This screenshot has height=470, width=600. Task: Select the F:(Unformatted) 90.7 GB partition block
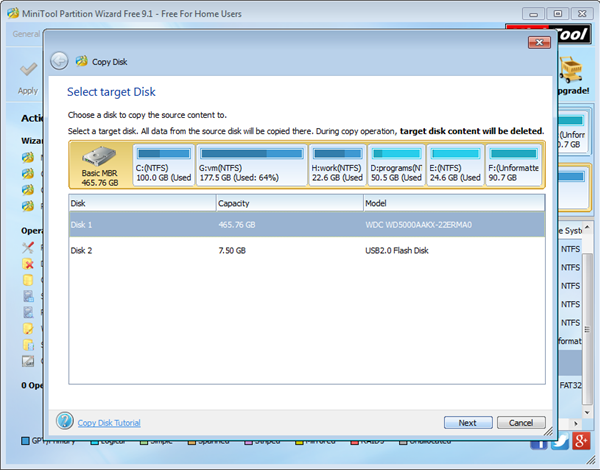coord(513,165)
